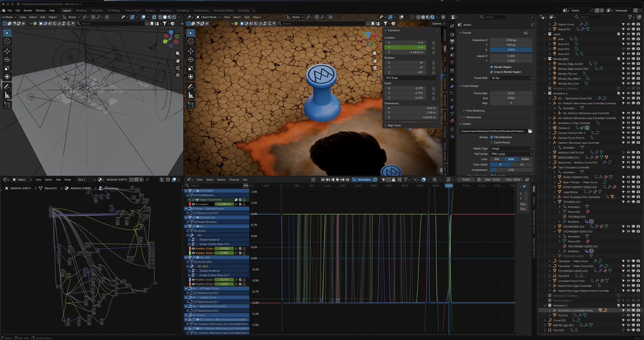The height and width of the screenshot is (340, 644).
Task: Toggle the Normalize button in the Graph Editor
Action: tap(363, 179)
